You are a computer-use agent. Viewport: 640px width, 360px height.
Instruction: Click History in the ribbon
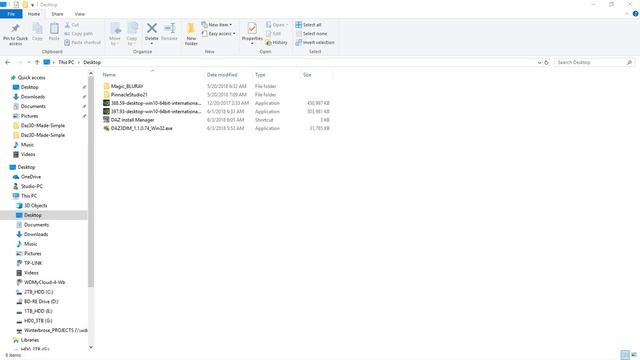[x=276, y=42]
